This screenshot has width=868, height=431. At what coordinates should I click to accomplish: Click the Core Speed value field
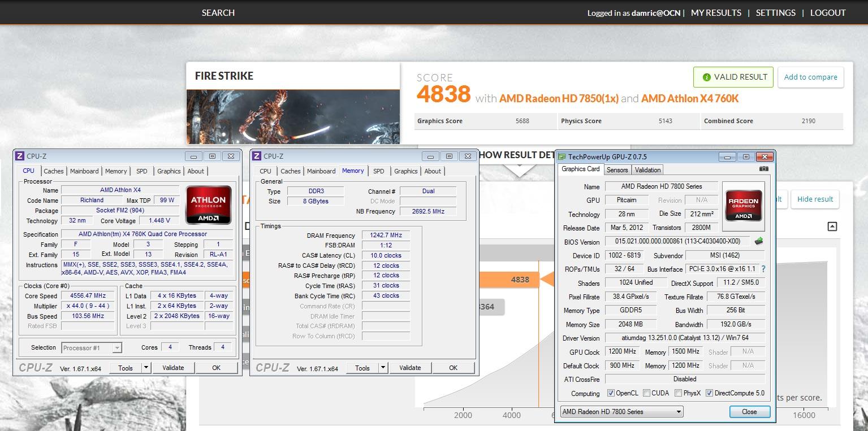pyautogui.click(x=89, y=295)
